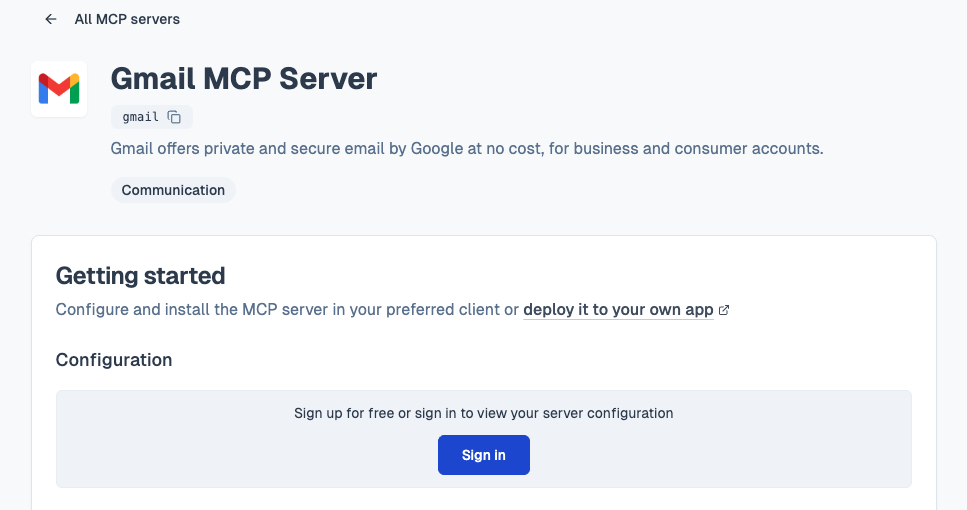Click the Gmail envelope logo
This screenshot has width=967, height=510.
click(x=59, y=89)
